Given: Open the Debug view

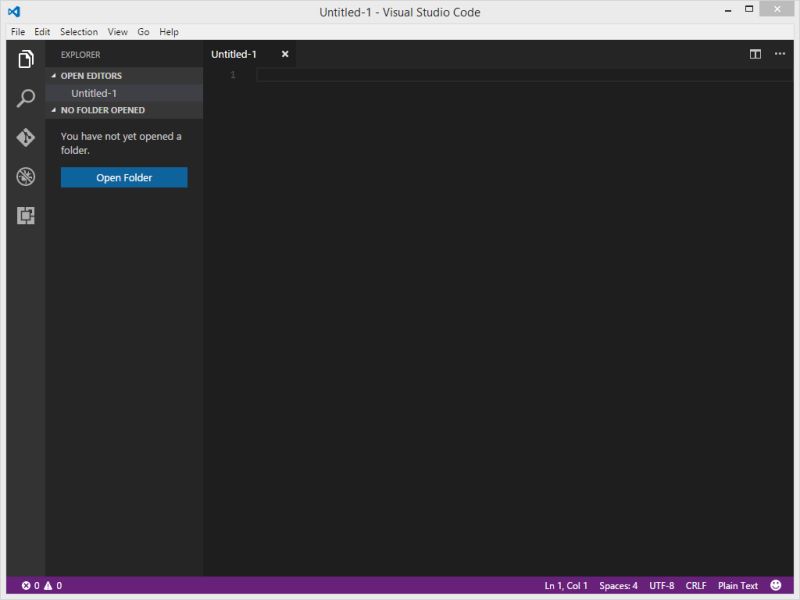Looking at the screenshot, I should 25,176.
